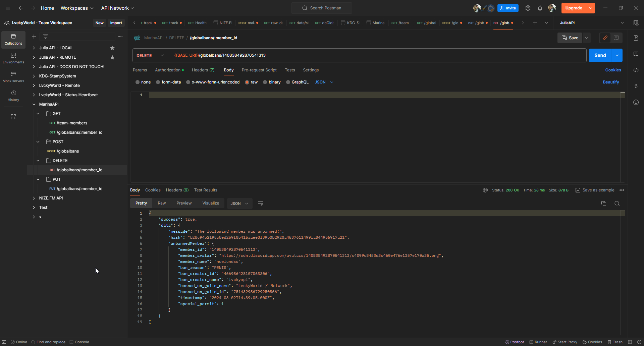Select the binary body option
This screenshot has width=644, height=346.
coord(265,82)
